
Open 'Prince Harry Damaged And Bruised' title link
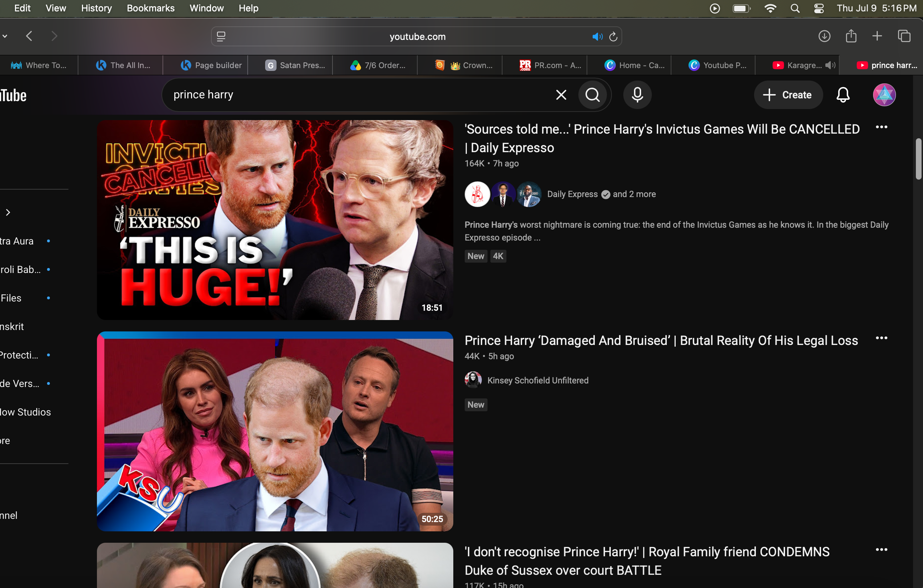click(x=661, y=340)
